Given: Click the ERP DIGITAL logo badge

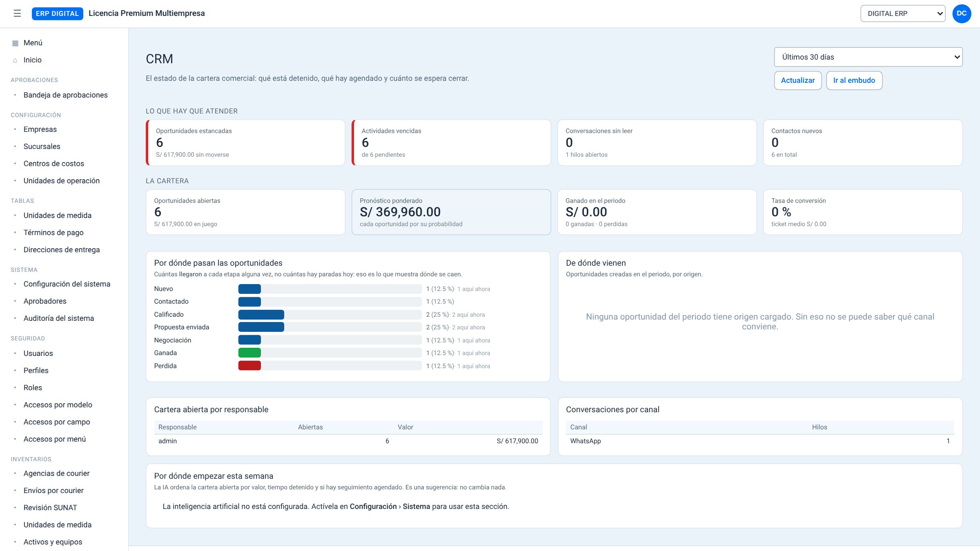Looking at the screenshot, I should point(57,13).
